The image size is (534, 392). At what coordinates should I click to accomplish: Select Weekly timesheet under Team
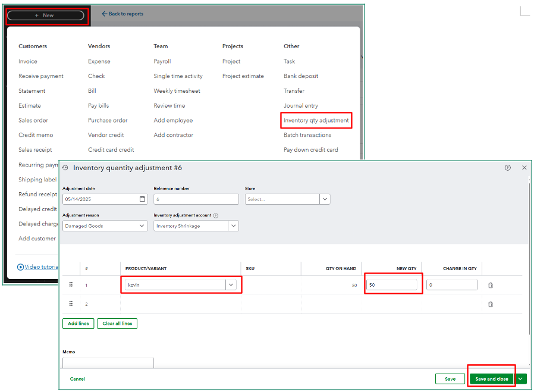tap(177, 91)
